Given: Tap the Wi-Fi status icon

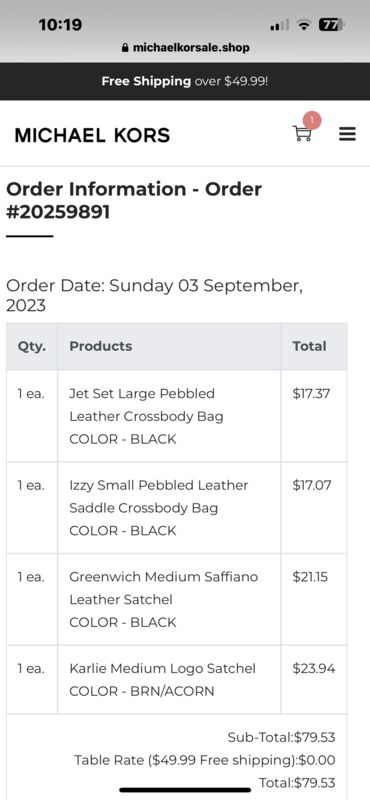Looking at the screenshot, I should [x=304, y=24].
